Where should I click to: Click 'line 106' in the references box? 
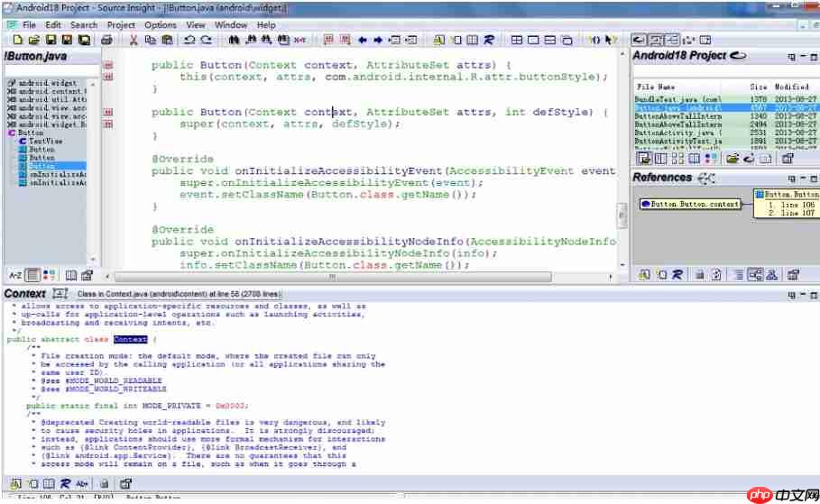[797, 205]
